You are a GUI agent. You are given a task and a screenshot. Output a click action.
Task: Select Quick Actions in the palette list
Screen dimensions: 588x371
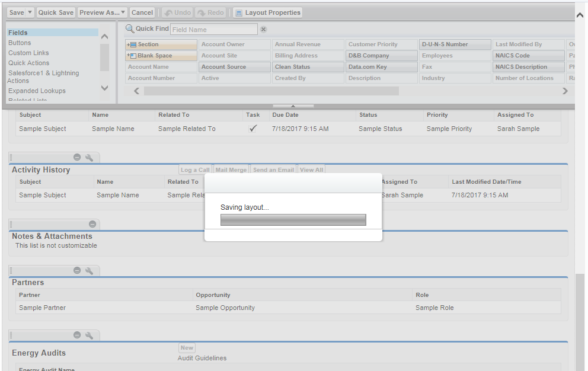(x=28, y=63)
